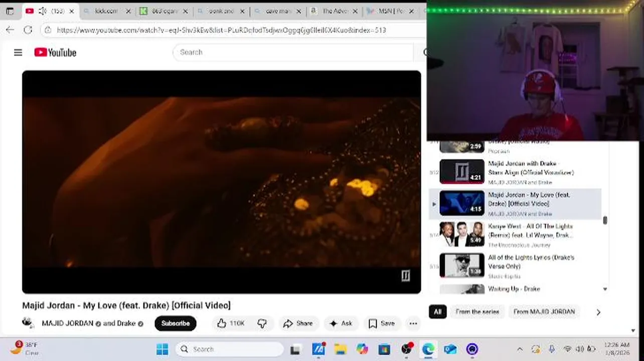This screenshot has height=361, width=644.
Task: Click playlist scrollbar down arrow
Action: (605, 289)
